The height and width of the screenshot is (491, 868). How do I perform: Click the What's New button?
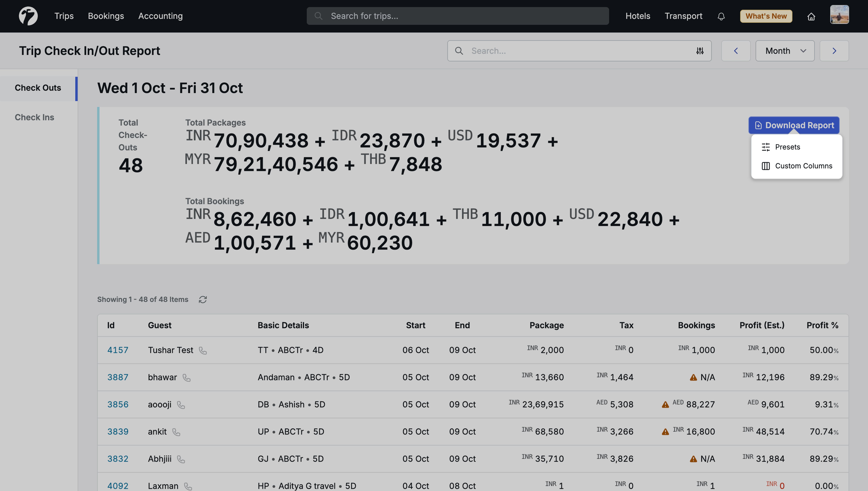pos(766,16)
